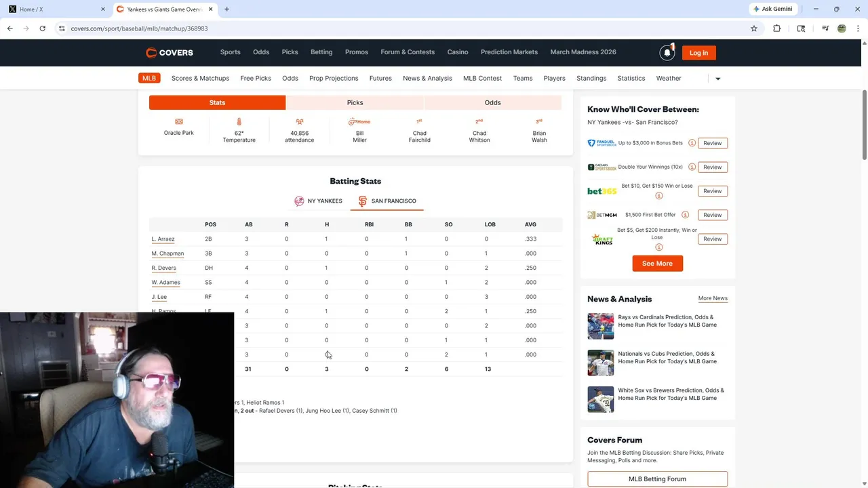Click info icon beside FanDuel bonus offer
This screenshot has width=868, height=488.
tap(692, 143)
